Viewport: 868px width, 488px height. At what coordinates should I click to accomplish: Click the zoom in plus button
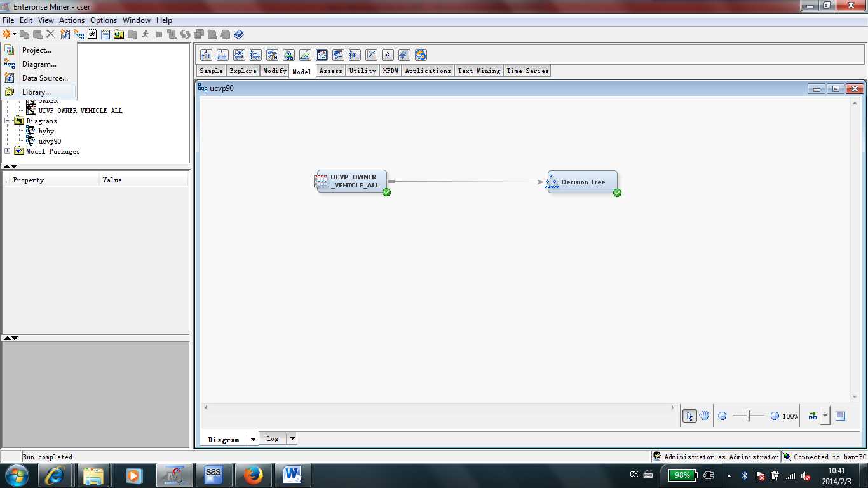(775, 416)
